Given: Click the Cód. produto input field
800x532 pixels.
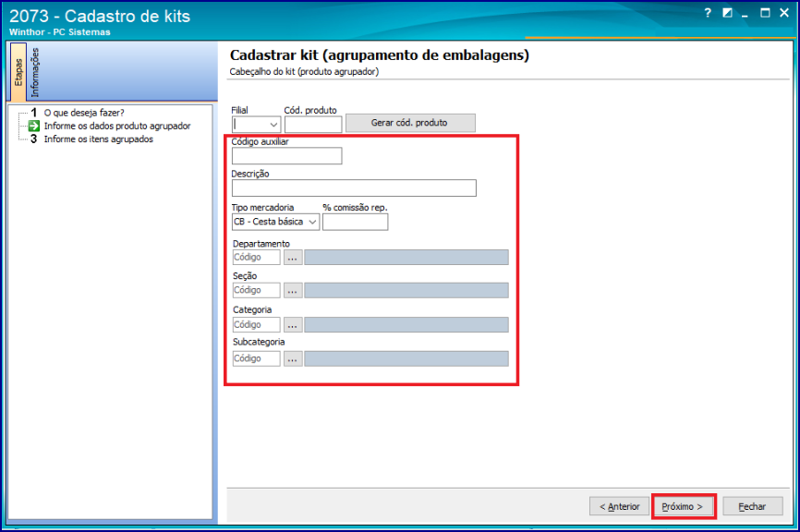Looking at the screenshot, I should click(x=313, y=125).
